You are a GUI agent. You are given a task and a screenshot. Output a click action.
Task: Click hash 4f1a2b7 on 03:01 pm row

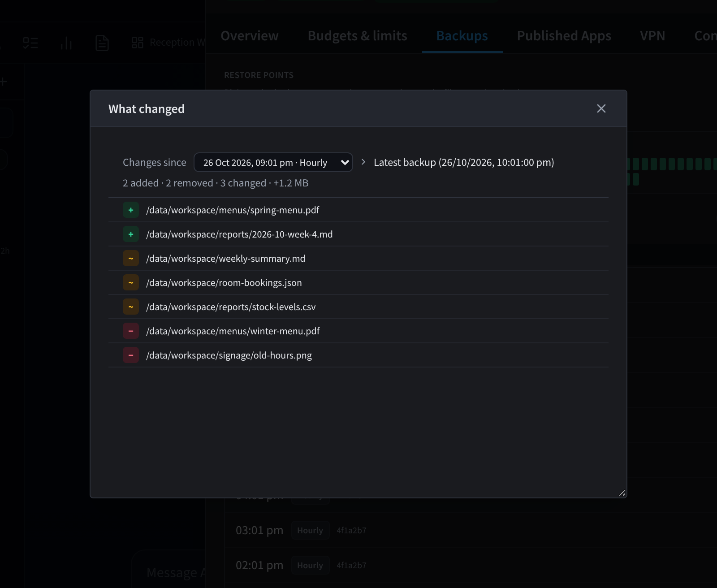351,530
